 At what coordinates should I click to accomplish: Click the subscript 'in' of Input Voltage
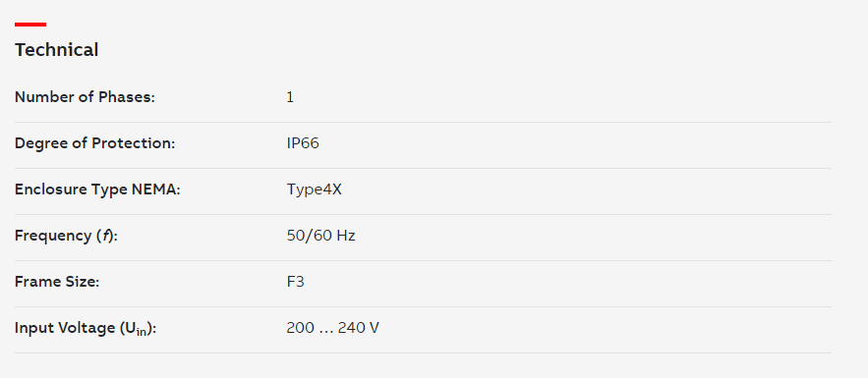pyautogui.click(x=143, y=332)
